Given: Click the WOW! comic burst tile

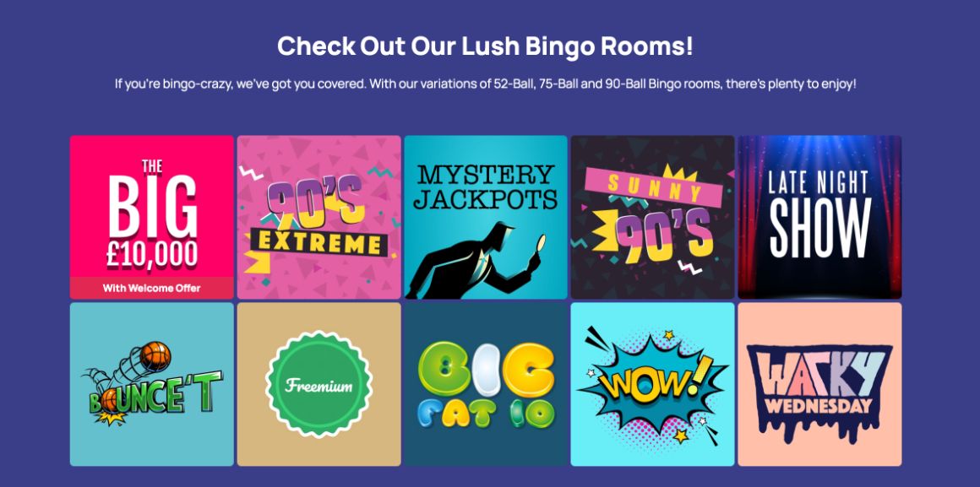Looking at the screenshot, I should (652, 384).
